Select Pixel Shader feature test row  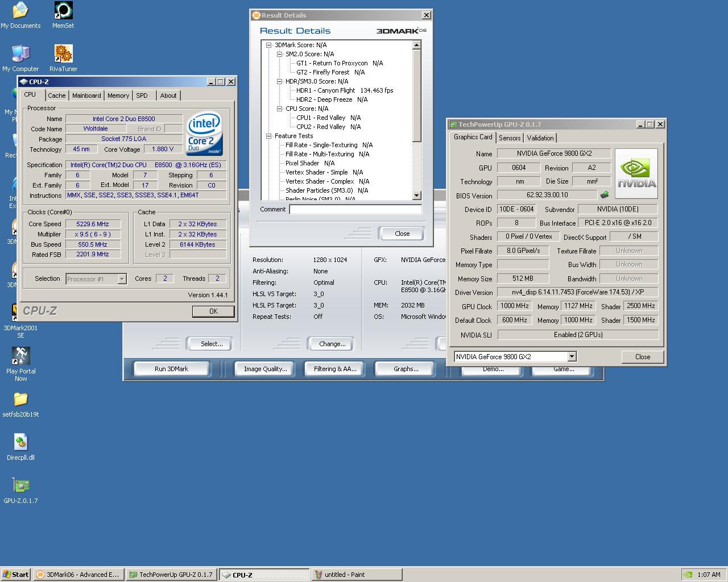pos(310,163)
